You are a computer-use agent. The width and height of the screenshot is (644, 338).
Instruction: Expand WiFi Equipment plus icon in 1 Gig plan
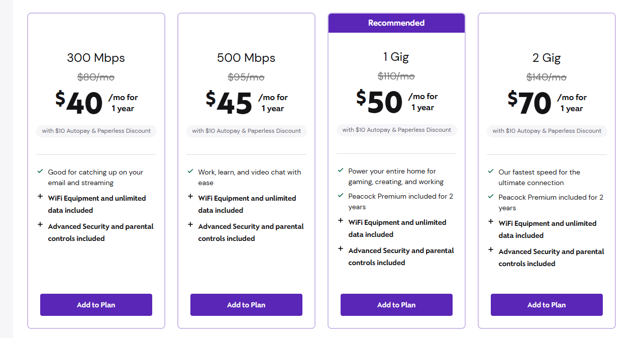(341, 220)
